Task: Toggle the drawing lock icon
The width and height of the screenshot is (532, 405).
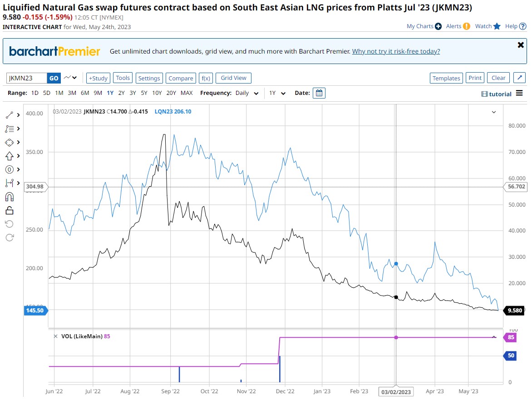Action: click(10, 210)
